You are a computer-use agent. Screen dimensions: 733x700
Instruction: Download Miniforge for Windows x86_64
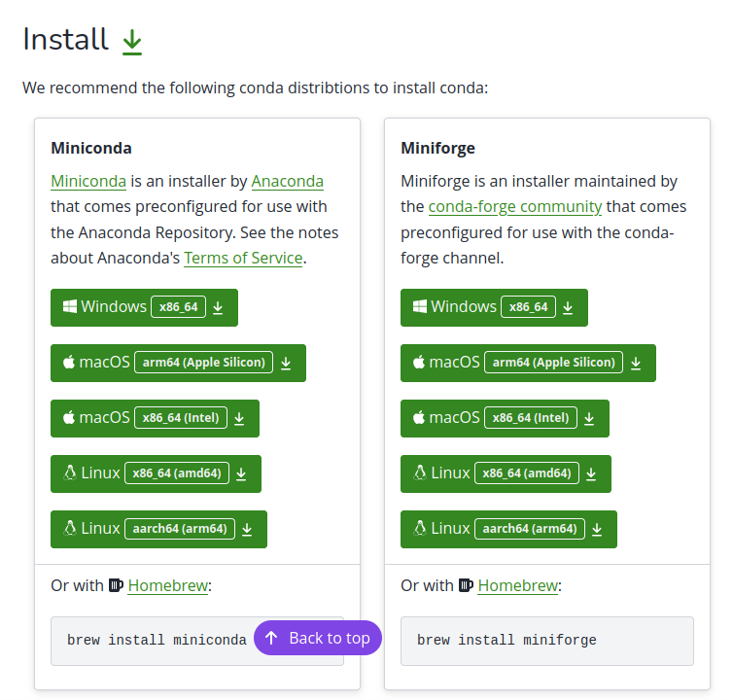pyautogui.click(x=494, y=307)
